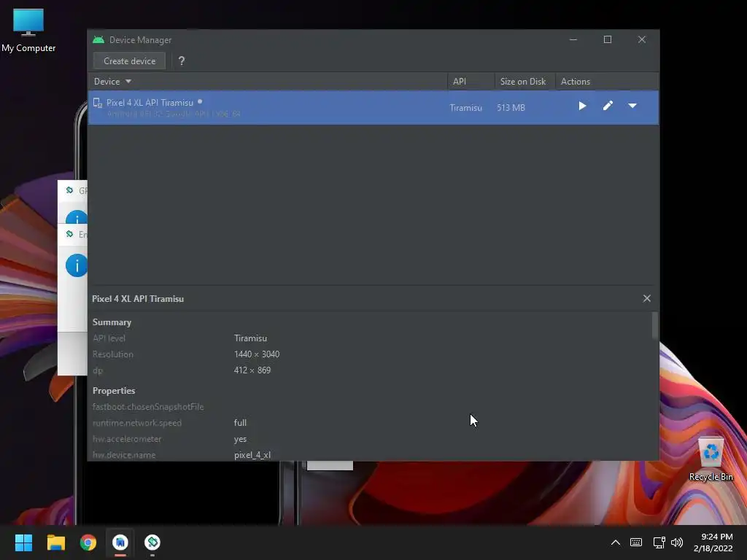Click the details panel title Pixel 4 XL API Tiramisu
Viewport: 747px width, 560px height.
pyautogui.click(x=138, y=298)
